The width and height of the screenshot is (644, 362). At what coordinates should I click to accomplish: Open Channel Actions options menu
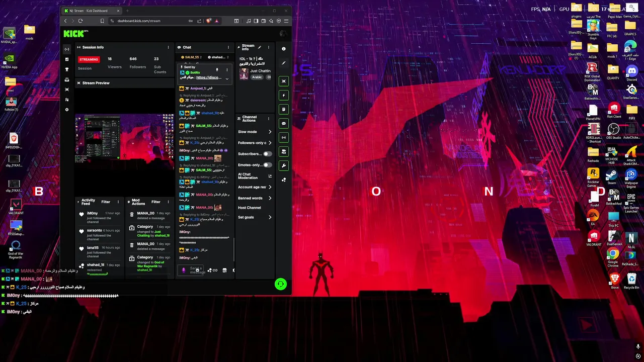coord(269,119)
